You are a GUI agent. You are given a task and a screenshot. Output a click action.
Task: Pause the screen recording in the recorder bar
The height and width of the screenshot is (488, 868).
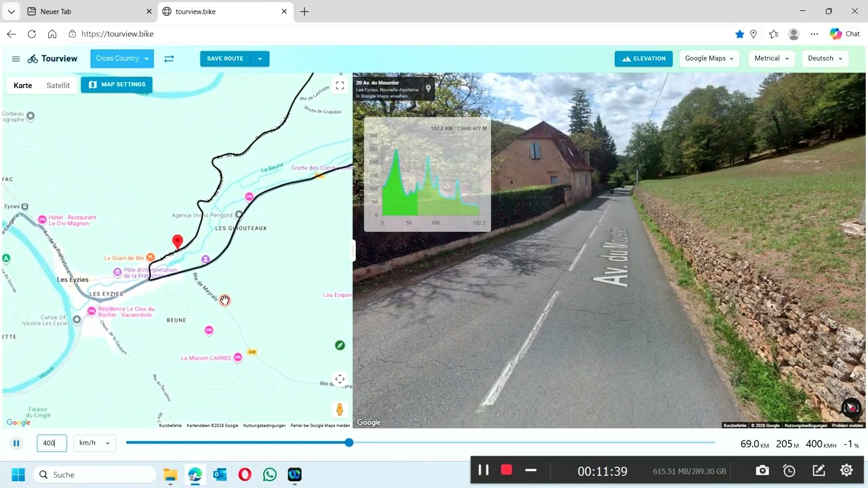coord(484,470)
